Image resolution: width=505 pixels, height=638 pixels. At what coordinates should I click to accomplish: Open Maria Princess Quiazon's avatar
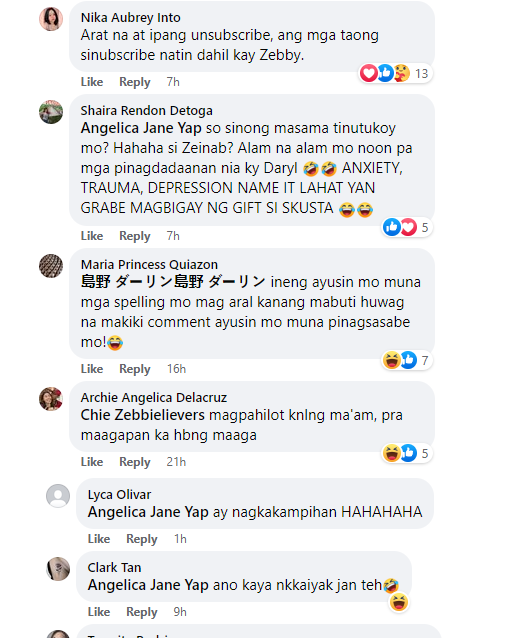coord(51,266)
